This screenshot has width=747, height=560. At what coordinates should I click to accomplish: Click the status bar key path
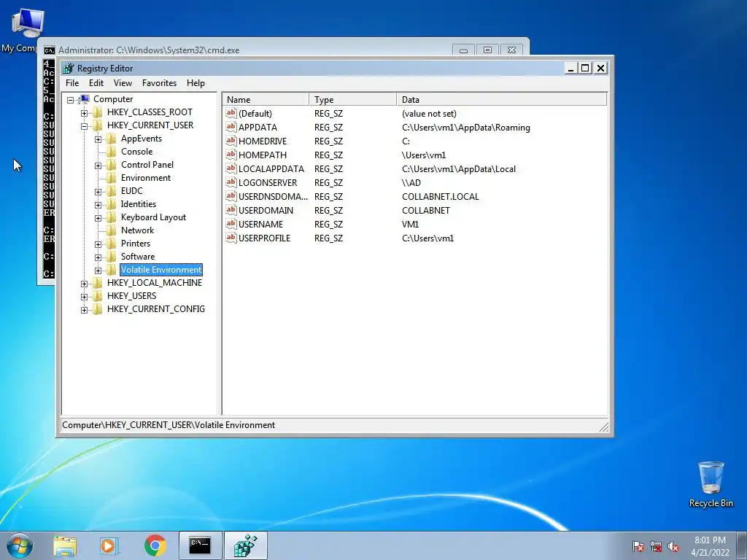(169, 425)
